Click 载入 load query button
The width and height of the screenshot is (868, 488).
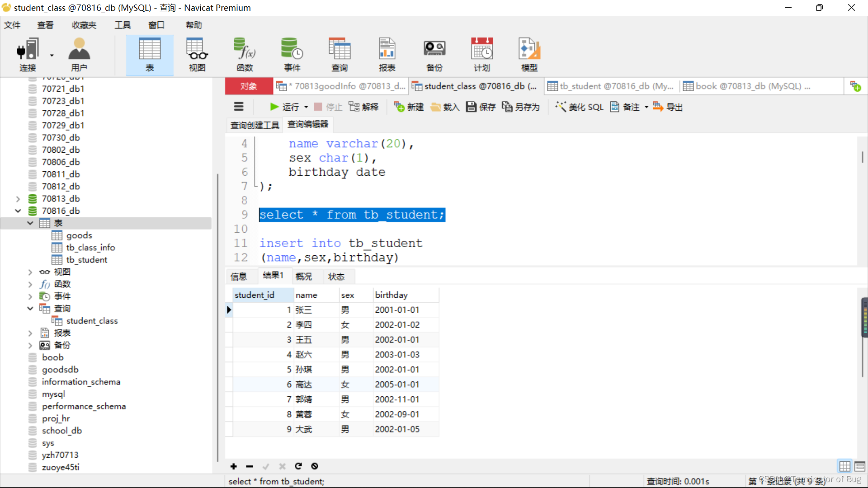click(x=445, y=107)
